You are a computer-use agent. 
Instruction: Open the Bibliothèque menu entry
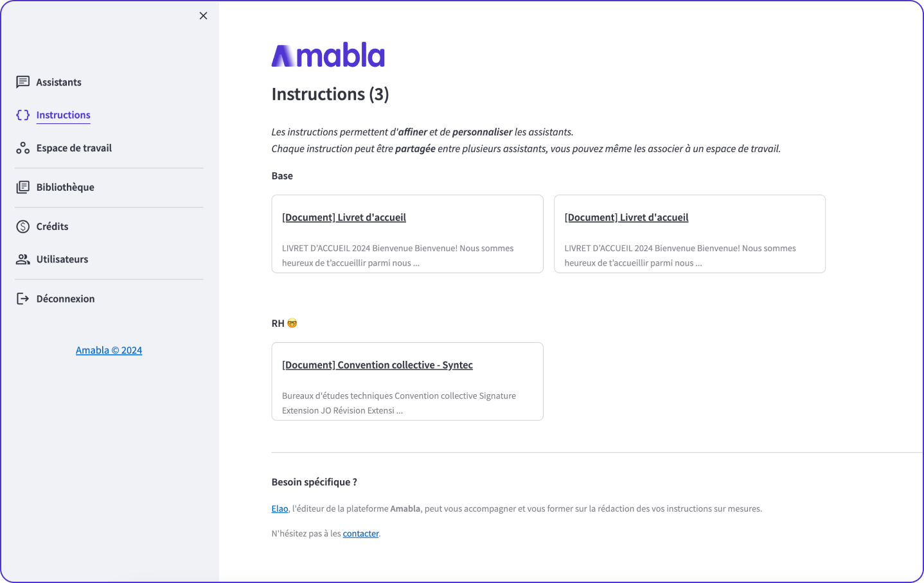tap(66, 187)
